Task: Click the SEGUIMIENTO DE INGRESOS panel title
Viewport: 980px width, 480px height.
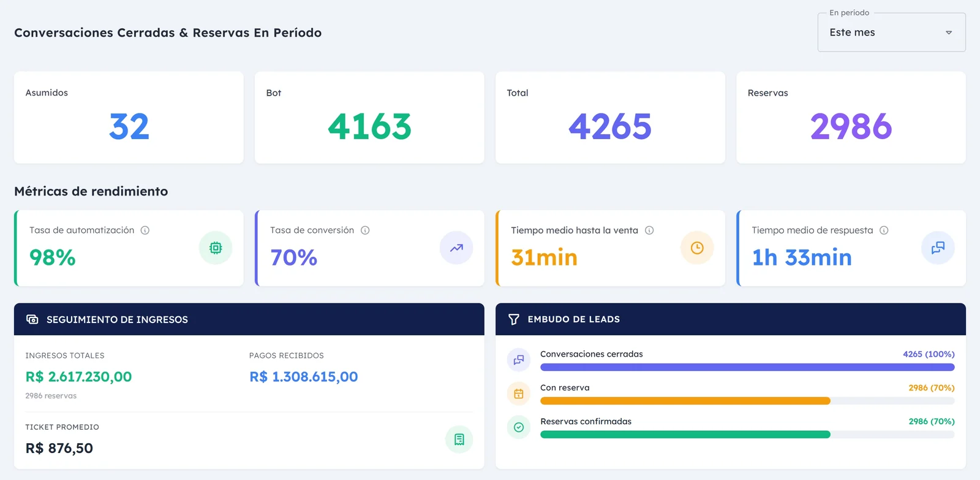Action: point(117,319)
